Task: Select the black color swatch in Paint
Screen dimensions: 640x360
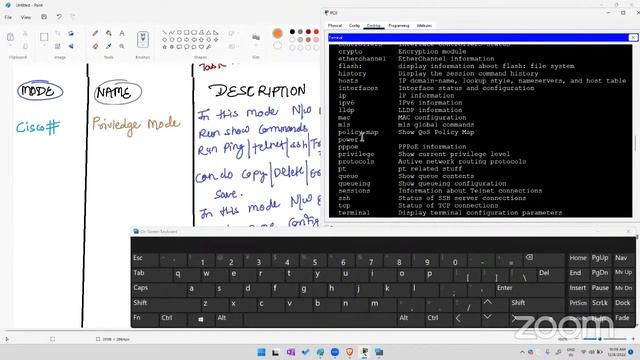Action: (292, 31)
